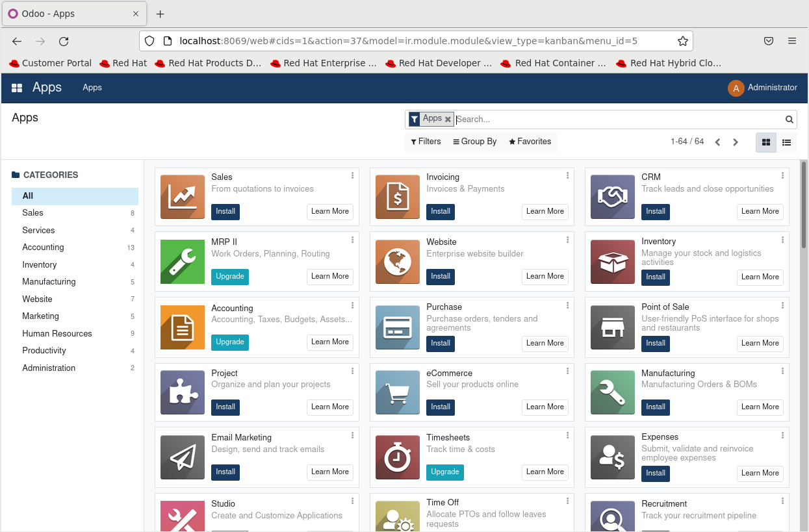Viewport: 809px width, 532px height.
Task: Click the Project puzzle piece icon
Action: 183,392
